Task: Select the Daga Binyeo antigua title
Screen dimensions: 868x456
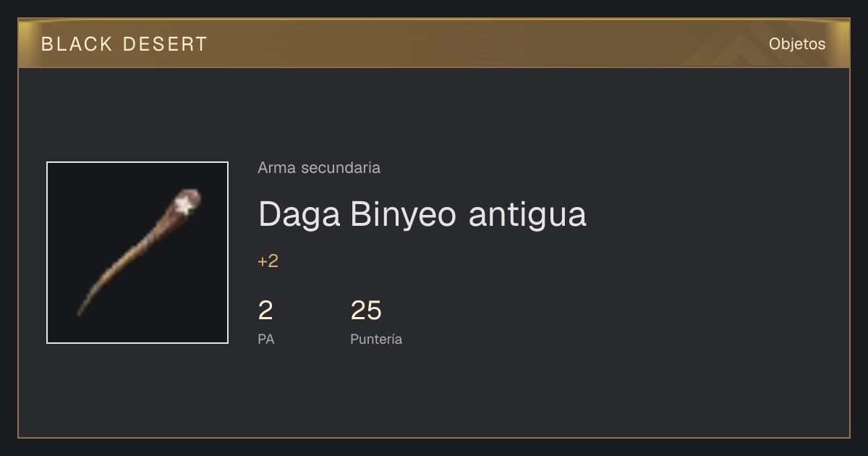Action: (422, 214)
